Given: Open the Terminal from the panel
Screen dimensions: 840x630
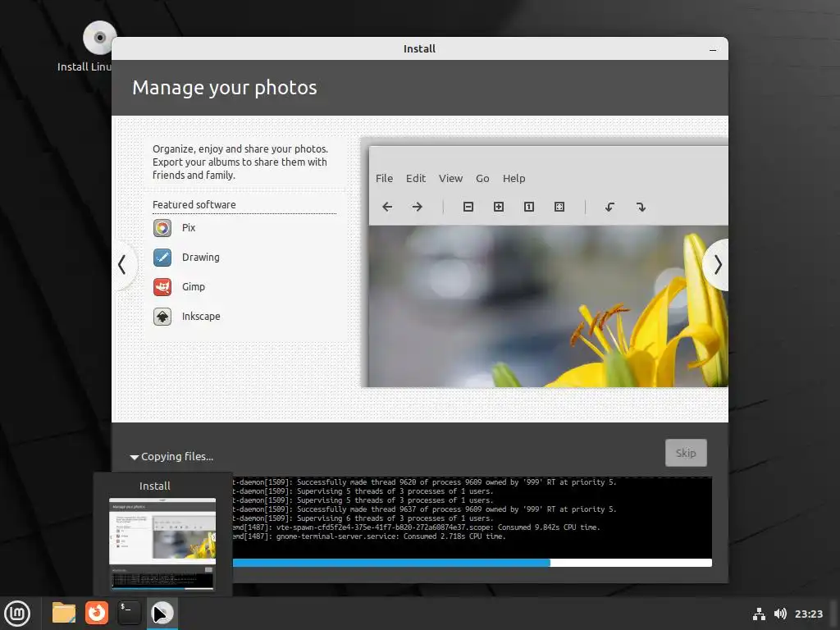Looking at the screenshot, I should [129, 613].
